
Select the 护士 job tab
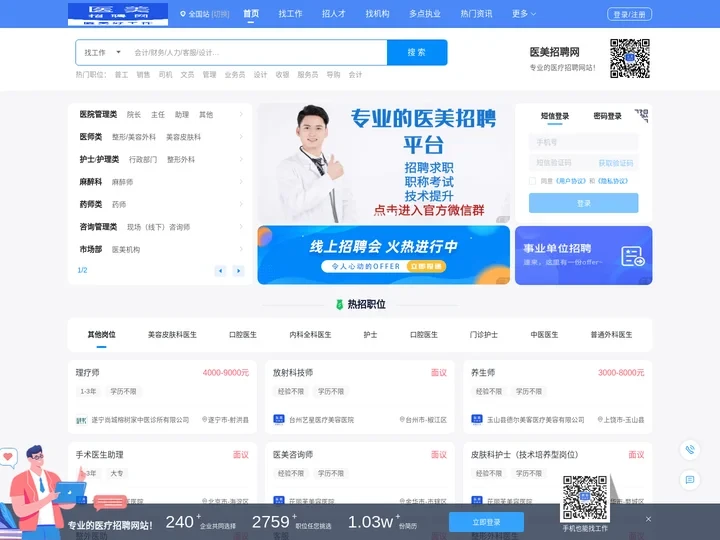[370, 335]
